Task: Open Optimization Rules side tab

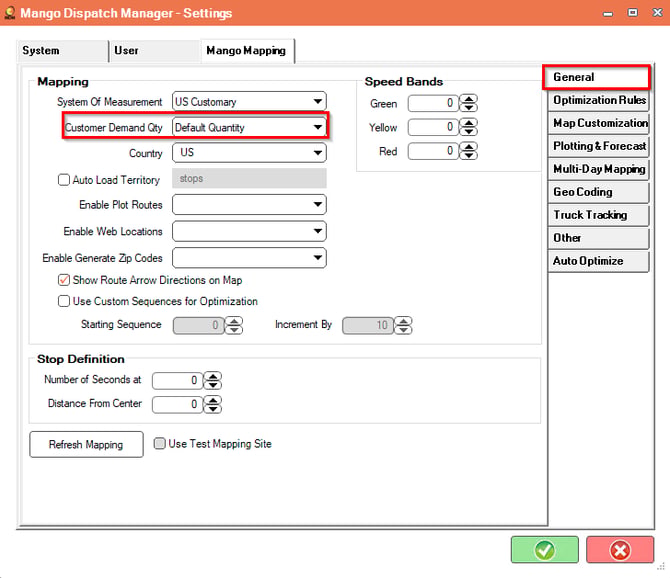Action: click(x=598, y=100)
